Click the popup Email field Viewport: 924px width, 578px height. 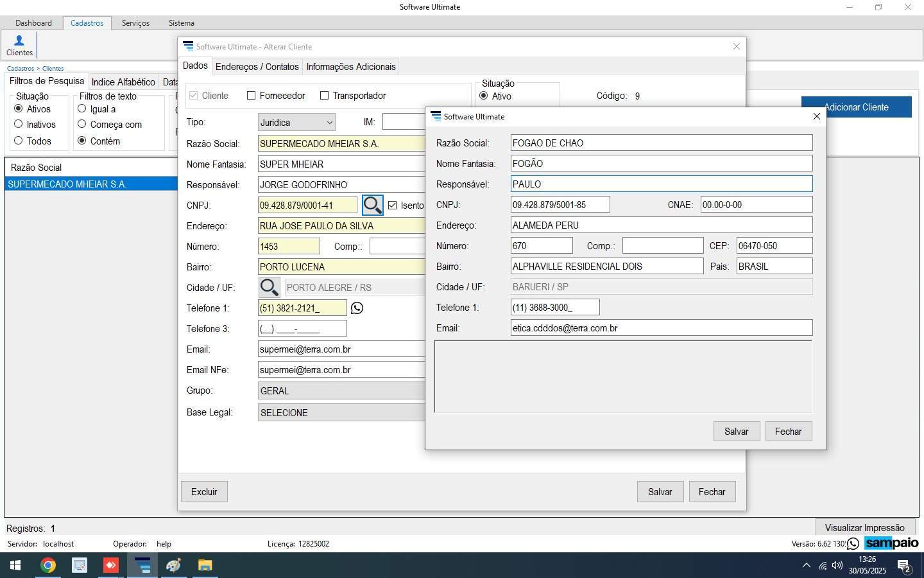coord(662,328)
